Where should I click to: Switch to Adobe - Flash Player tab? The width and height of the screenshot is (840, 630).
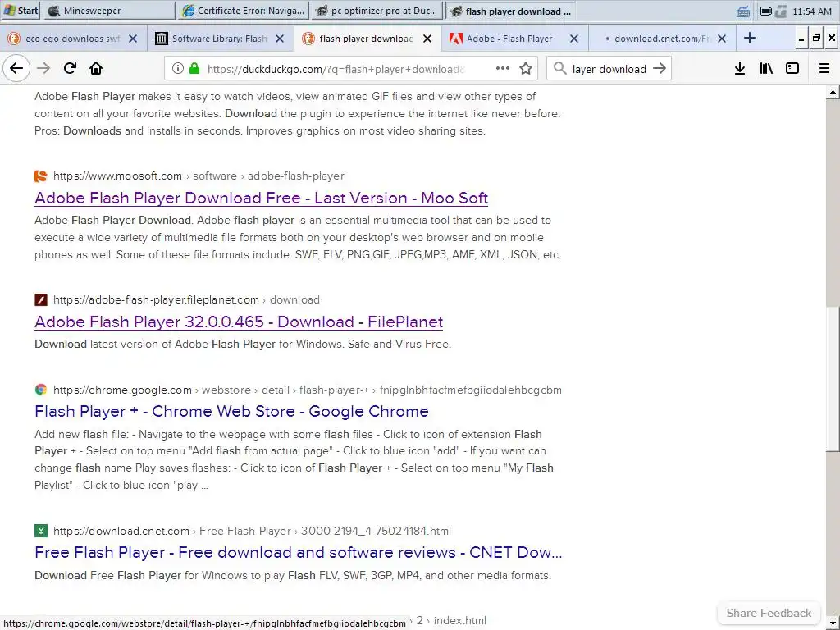coord(515,39)
